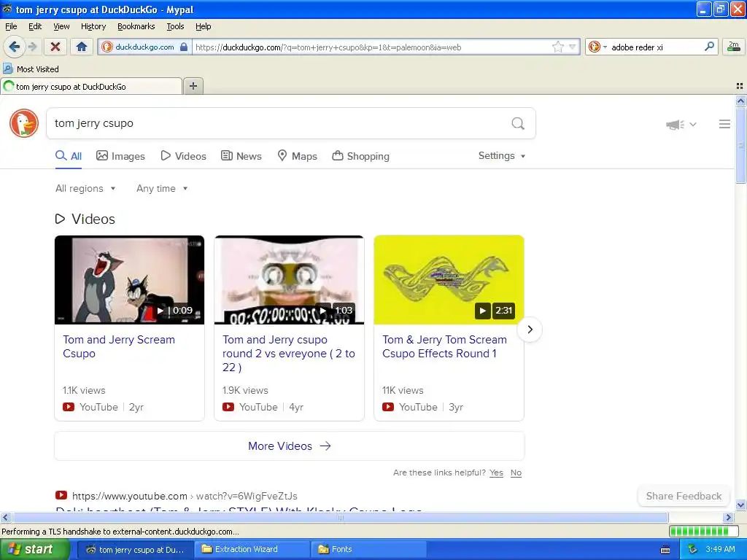Switch to Extraction Wizard taskbar window
The height and width of the screenshot is (560, 747).
pyautogui.click(x=252, y=550)
